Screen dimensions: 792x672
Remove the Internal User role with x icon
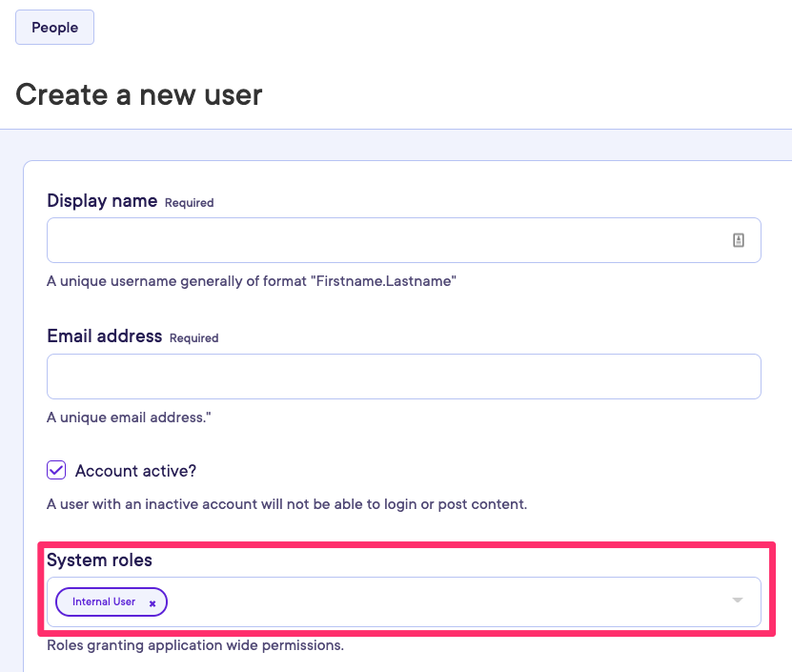(x=152, y=603)
